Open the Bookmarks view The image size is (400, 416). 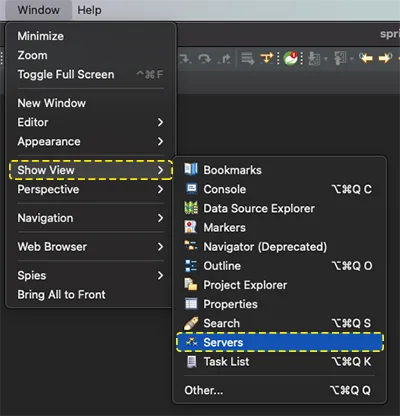click(280, 170)
